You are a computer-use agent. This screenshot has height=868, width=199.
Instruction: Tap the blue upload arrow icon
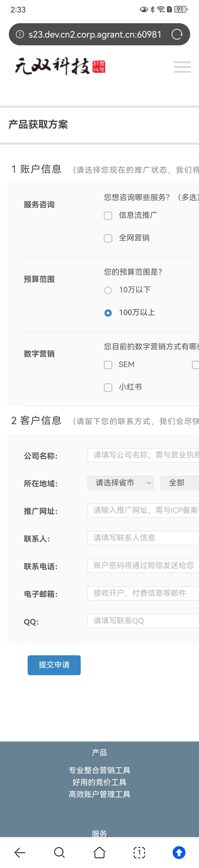click(x=179, y=853)
